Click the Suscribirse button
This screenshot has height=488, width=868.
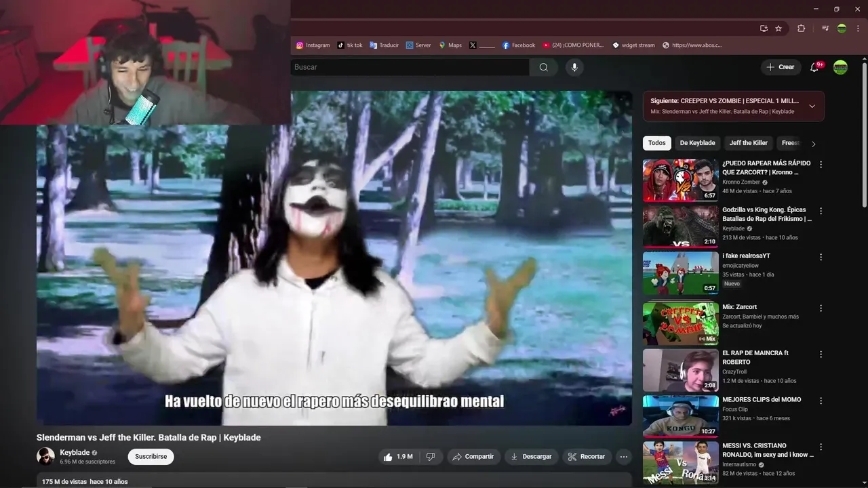click(151, 457)
